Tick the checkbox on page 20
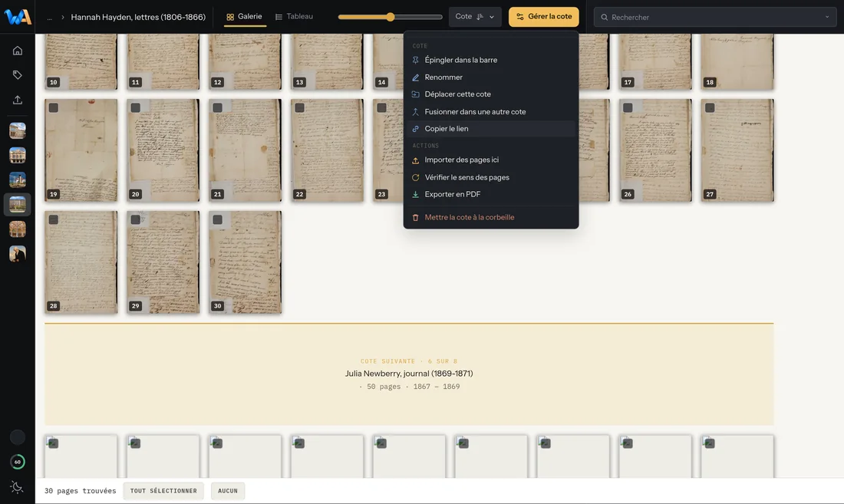The width and height of the screenshot is (844, 504). tap(136, 107)
